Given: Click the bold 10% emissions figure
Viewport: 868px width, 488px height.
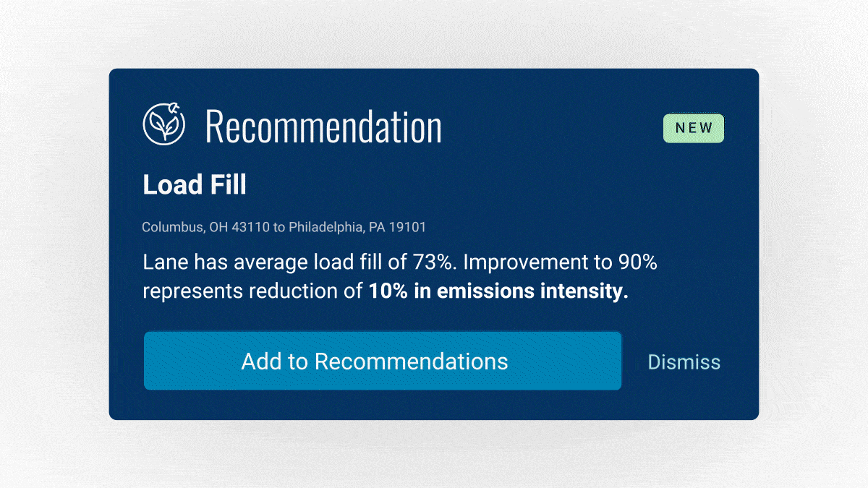Looking at the screenshot, I should tap(383, 292).
